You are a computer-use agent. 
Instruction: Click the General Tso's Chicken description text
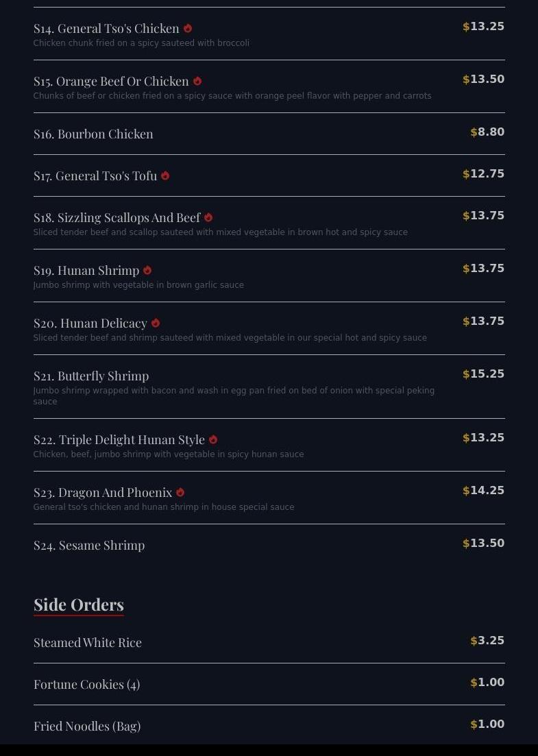[x=141, y=43]
